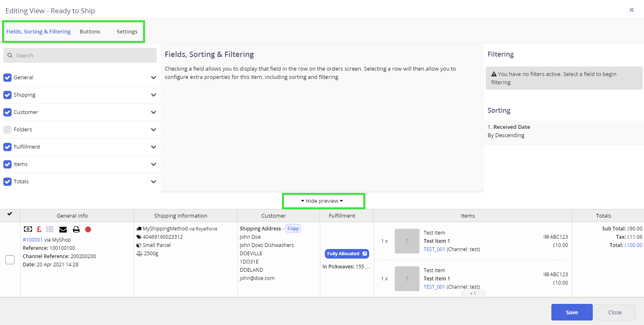The width and height of the screenshot is (644, 325).
Task: Click the red pound sign icon
Action: point(39,229)
